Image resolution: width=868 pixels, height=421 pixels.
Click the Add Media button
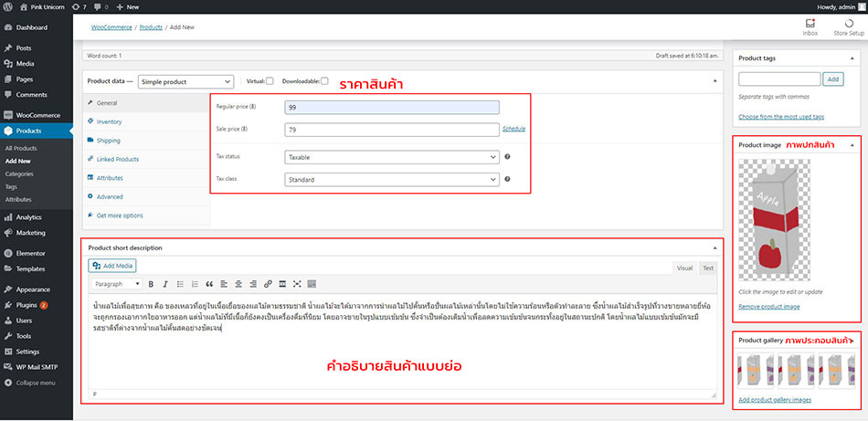113,266
